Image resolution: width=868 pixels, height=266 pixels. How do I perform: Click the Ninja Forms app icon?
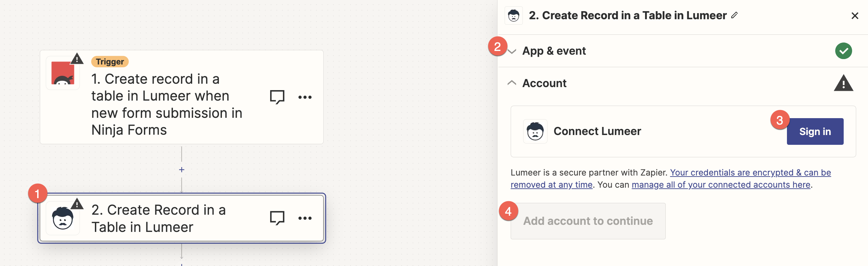click(x=63, y=73)
